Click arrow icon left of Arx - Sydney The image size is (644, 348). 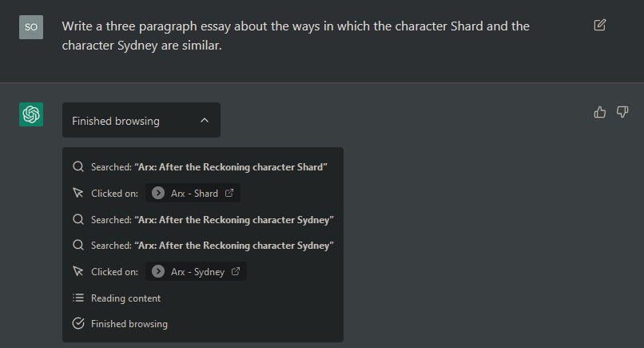point(158,271)
